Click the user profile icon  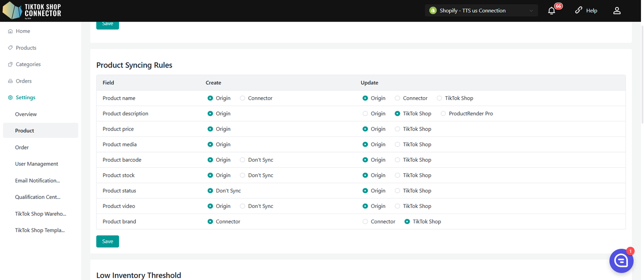click(x=617, y=11)
